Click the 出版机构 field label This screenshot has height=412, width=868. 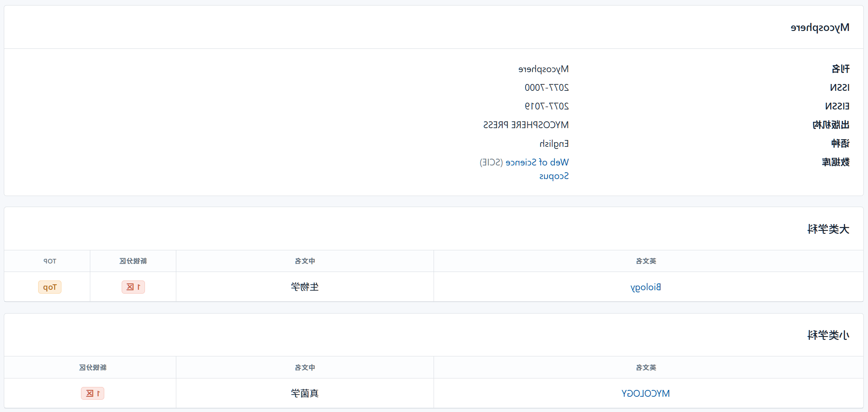(831, 125)
